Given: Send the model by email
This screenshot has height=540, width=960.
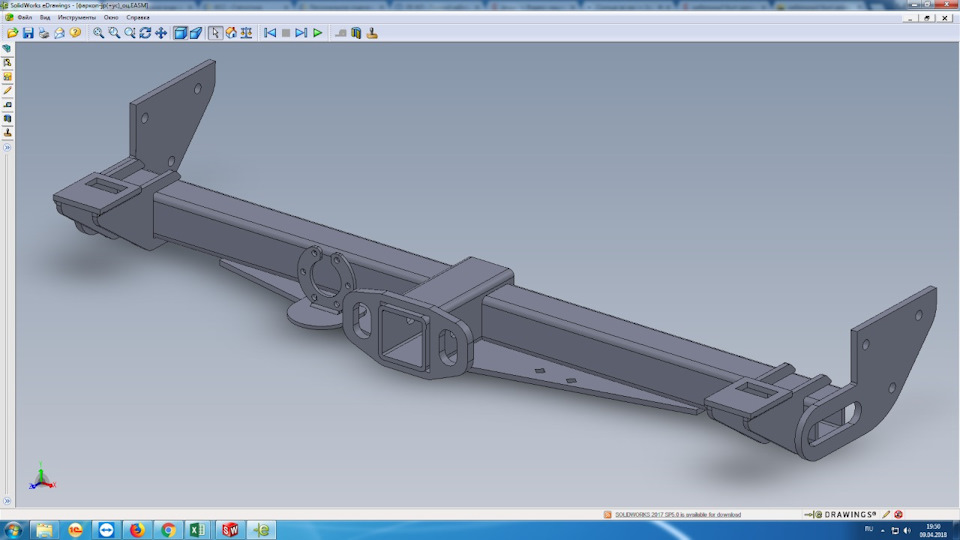Looking at the screenshot, I should (59, 32).
